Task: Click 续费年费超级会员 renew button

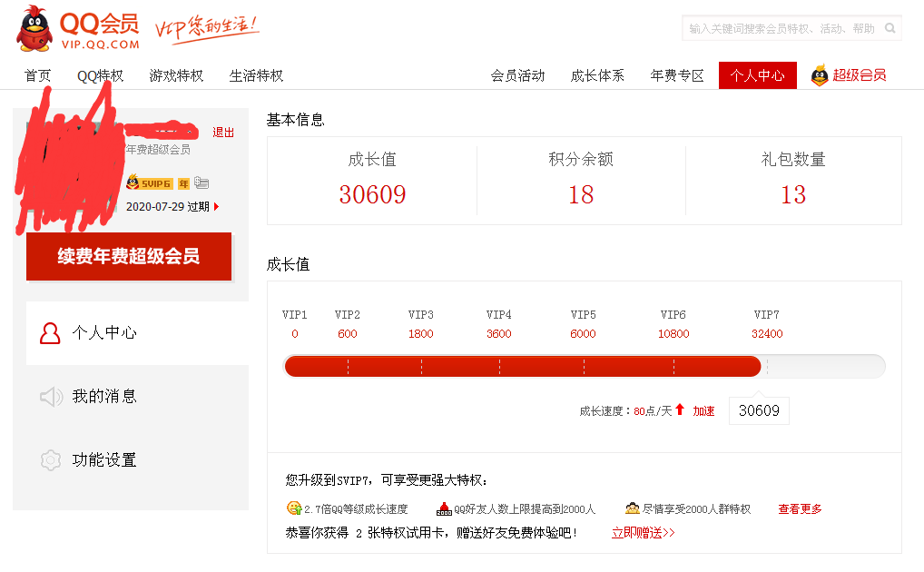Action: pos(129,256)
